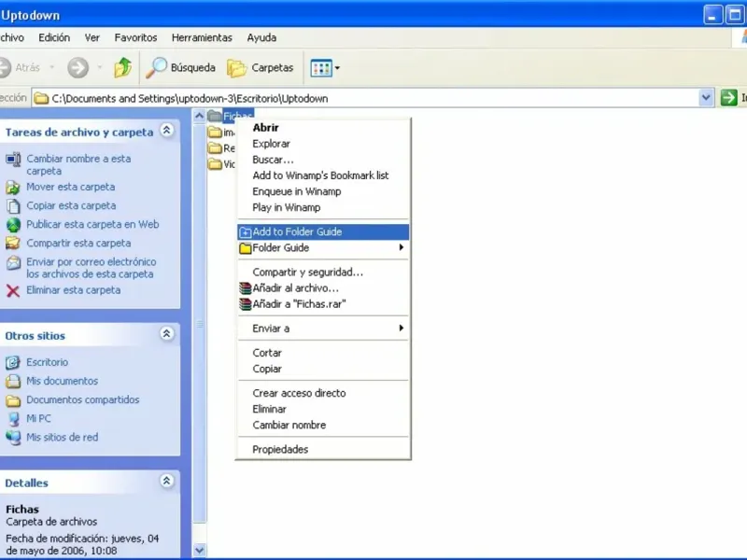Choose Copiar in the context menu
This screenshot has width=747, height=560.
[x=323, y=369]
